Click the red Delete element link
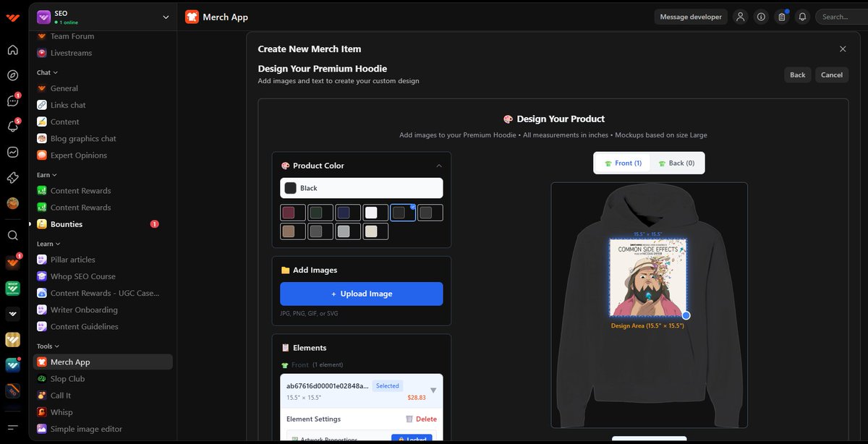Screen dimensions: 868x444 426,419
